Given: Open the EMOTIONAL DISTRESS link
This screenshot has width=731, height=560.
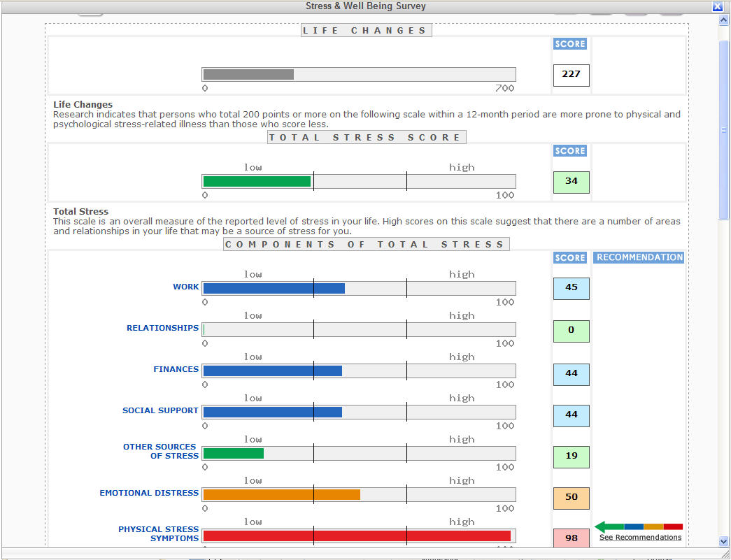Looking at the screenshot, I should (x=149, y=493).
